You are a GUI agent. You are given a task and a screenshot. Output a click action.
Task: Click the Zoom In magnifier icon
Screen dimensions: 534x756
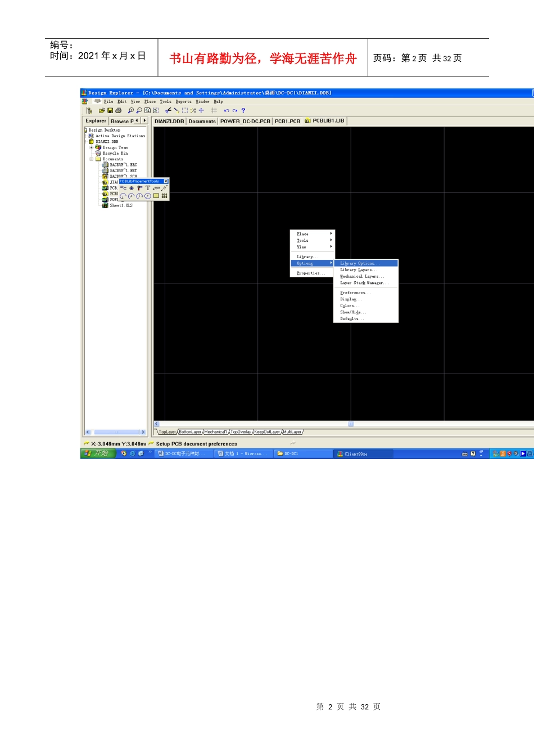pyautogui.click(x=131, y=111)
